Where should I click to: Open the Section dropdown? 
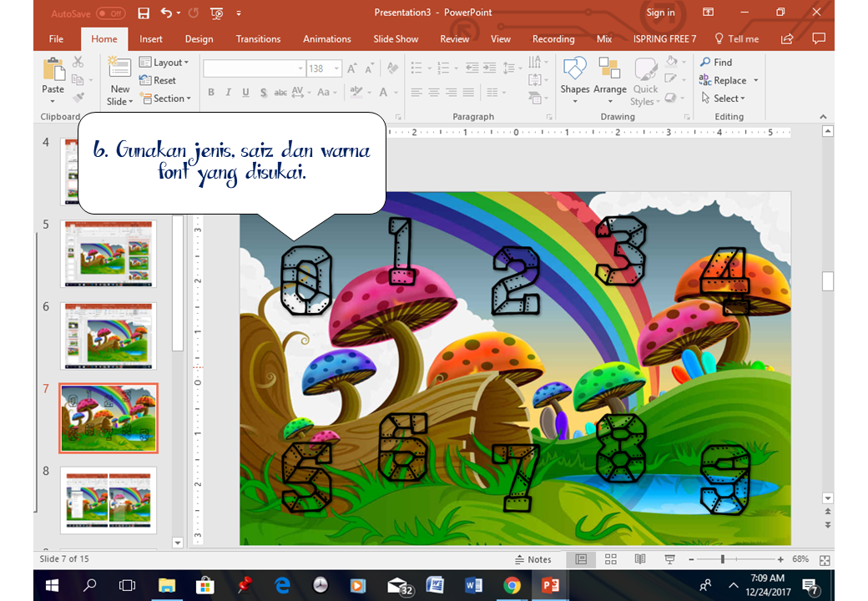pos(165,98)
